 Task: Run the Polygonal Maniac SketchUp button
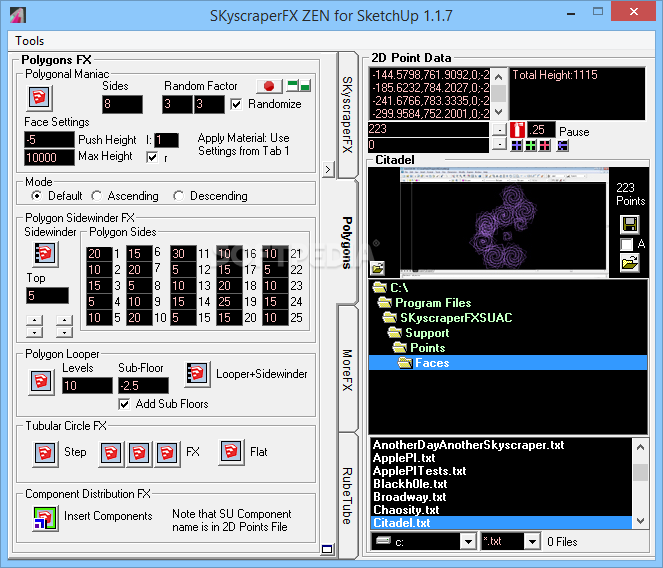(x=40, y=98)
